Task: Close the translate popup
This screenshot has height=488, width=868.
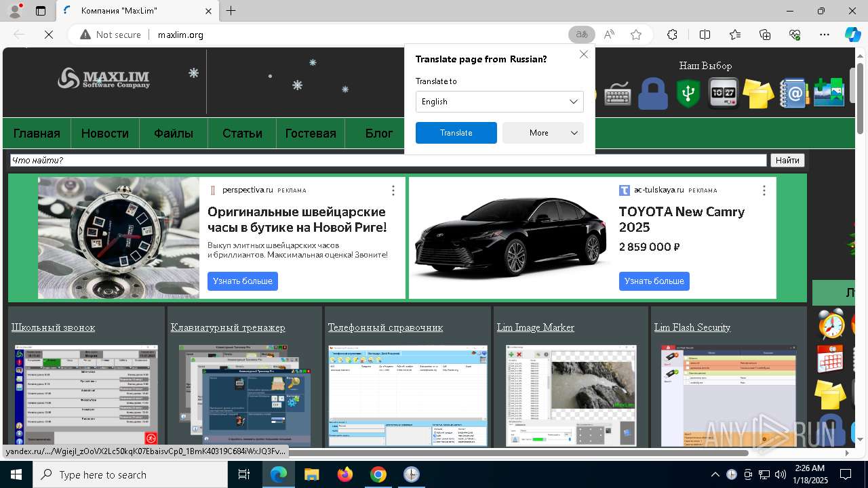Action: (583, 54)
